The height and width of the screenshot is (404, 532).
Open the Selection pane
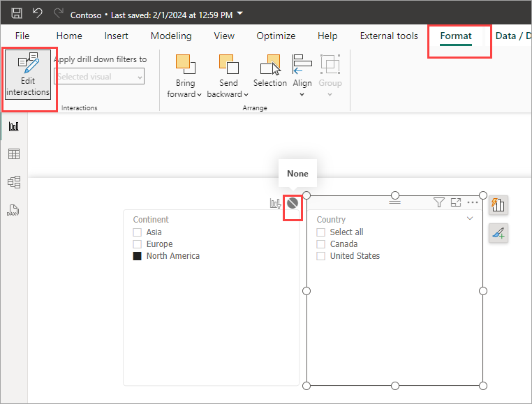[270, 71]
